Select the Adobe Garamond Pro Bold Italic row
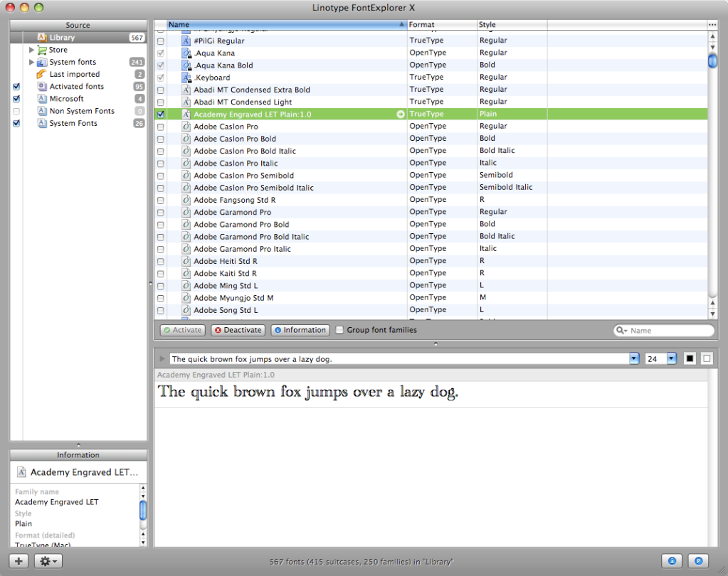 [431, 237]
